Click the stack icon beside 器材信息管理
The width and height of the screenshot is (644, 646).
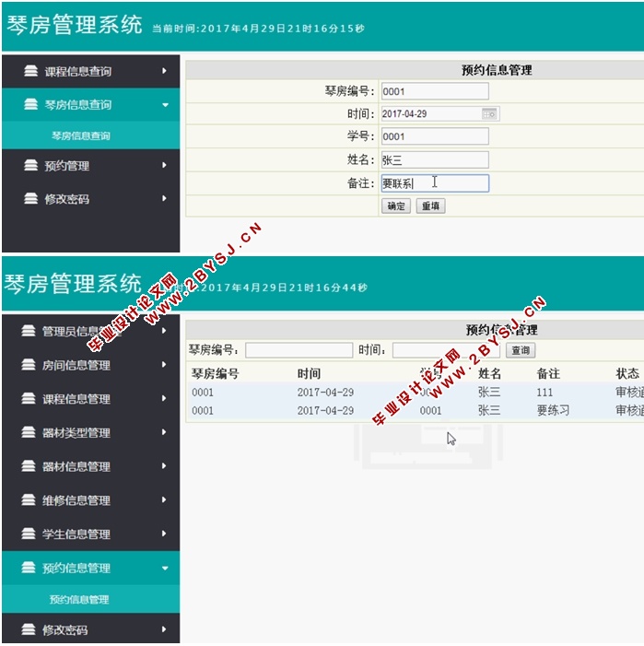tap(29, 467)
